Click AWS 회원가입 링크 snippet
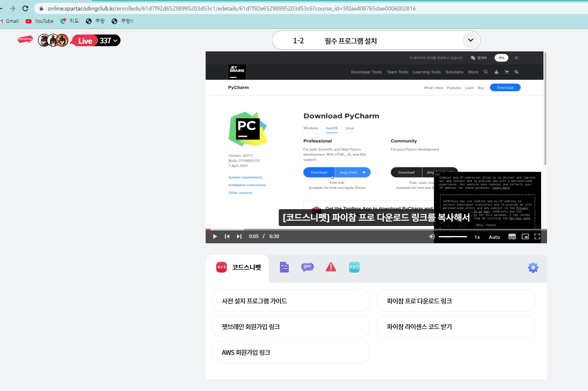588x391 pixels. [290, 352]
